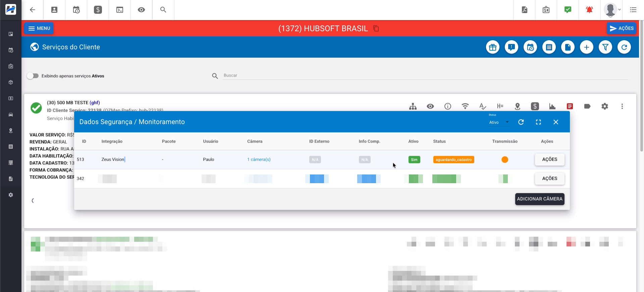Click the aguardando_cadastro status badge

(x=454, y=160)
